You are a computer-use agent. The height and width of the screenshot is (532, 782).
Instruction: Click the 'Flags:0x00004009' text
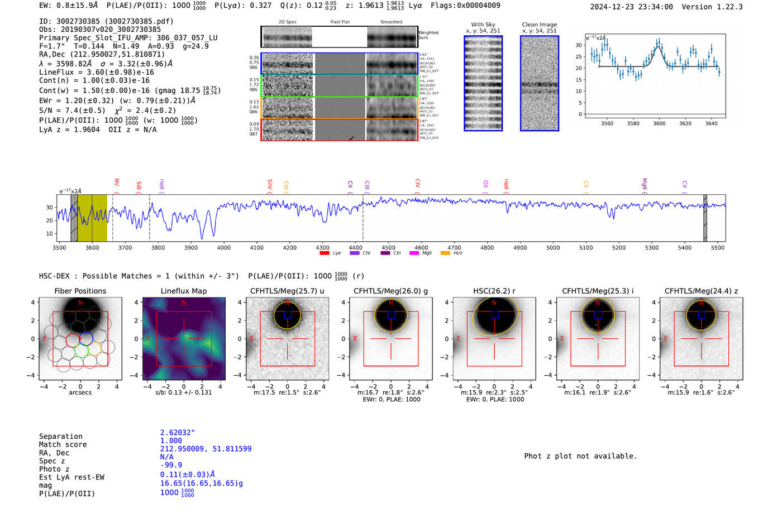[x=465, y=5]
